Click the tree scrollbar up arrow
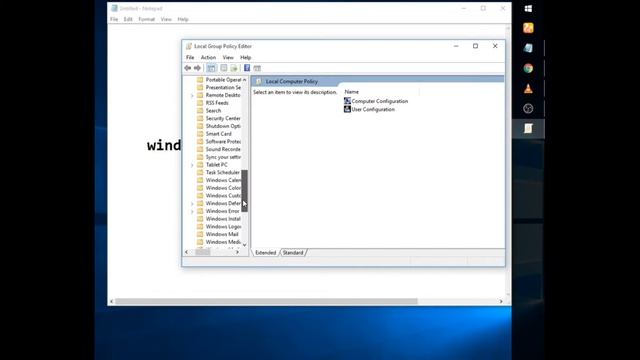The image size is (640, 360). 244,80
